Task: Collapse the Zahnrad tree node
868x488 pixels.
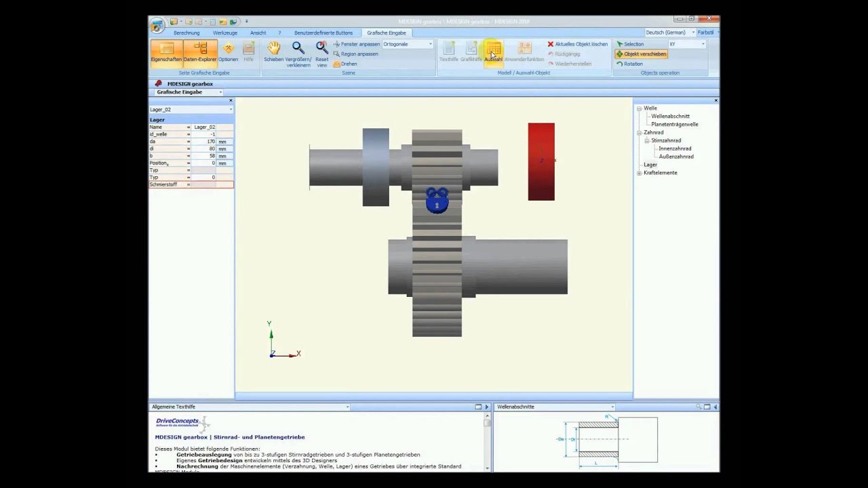Action: [639, 133]
